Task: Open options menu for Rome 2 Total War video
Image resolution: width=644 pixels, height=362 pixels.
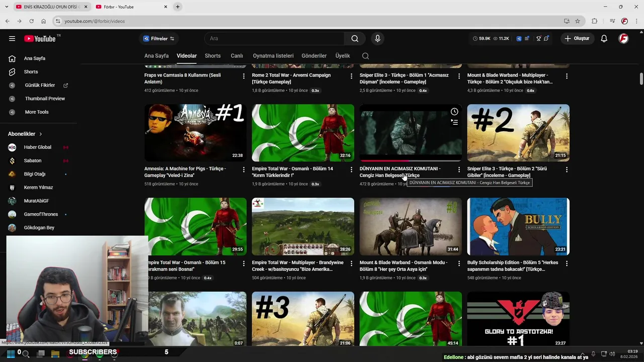Action: [x=351, y=76]
